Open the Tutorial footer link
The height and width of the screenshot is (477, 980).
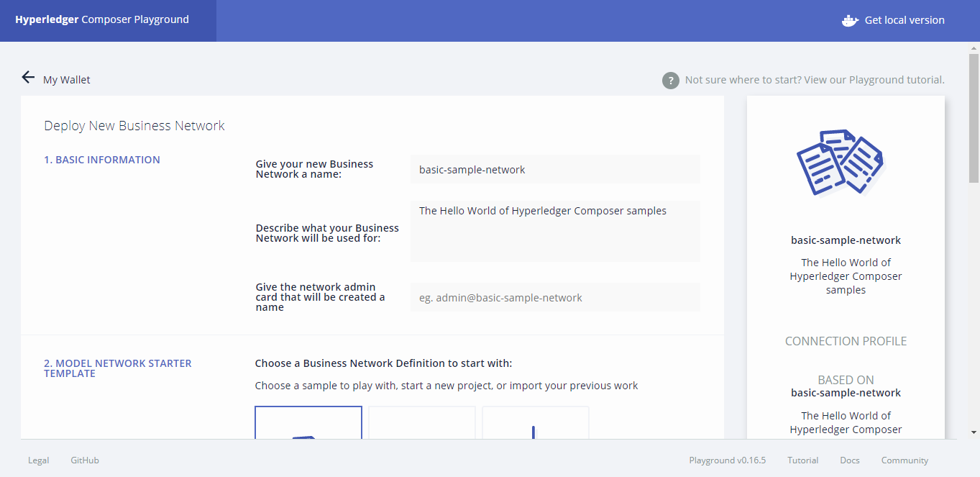803,460
